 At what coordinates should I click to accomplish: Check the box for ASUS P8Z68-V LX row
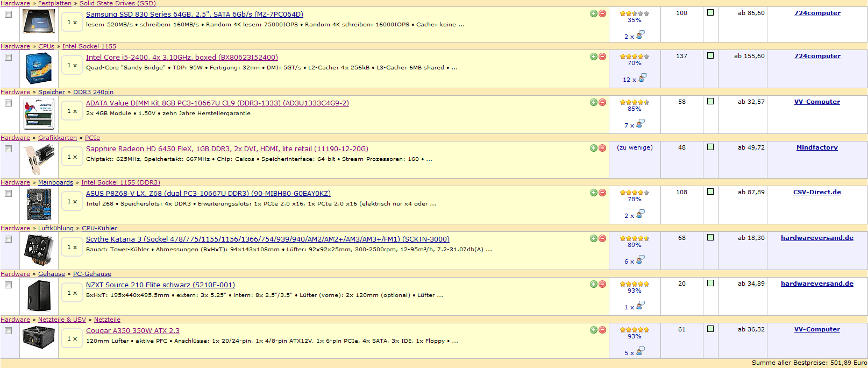point(8,194)
